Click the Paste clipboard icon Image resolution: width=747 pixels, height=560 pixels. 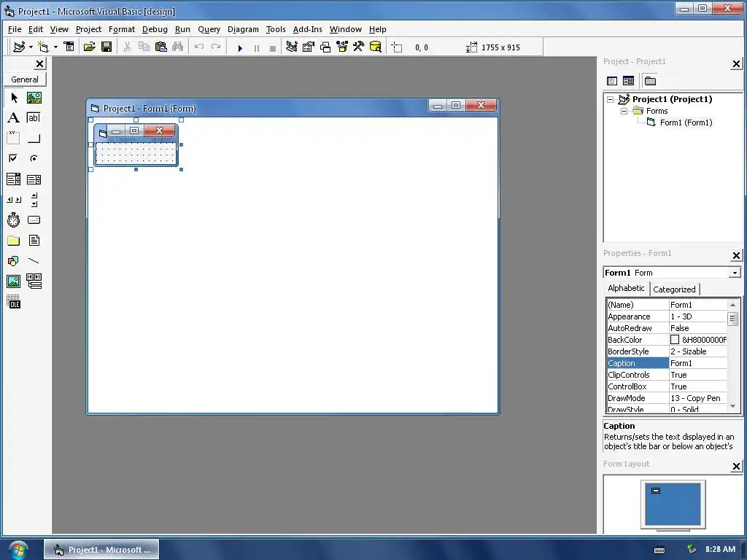pos(161,47)
